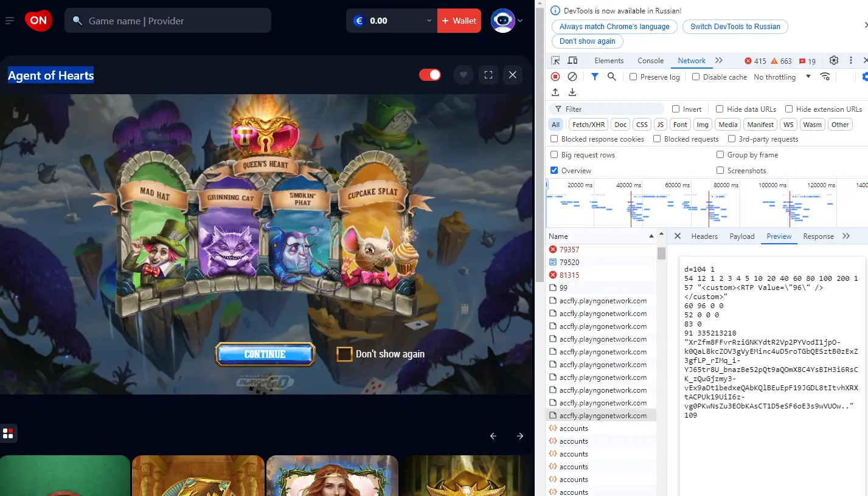The height and width of the screenshot is (496, 868).
Task: Check 3rd-party requests option
Action: point(732,139)
